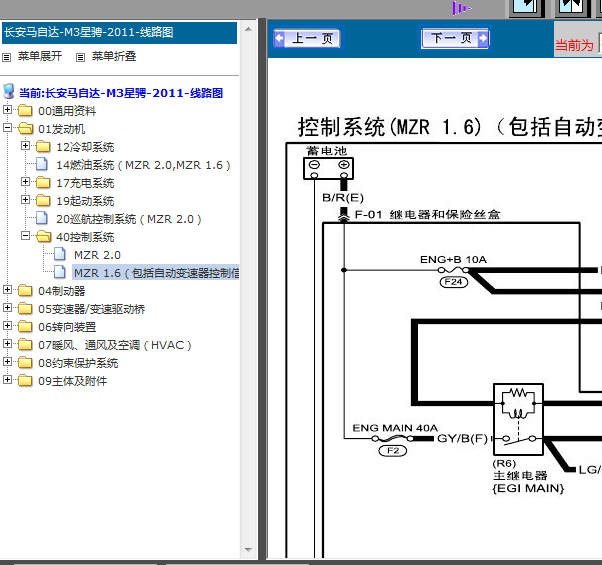Click the first blue panel icon at top right
This screenshot has height=565, width=602.
point(527,8)
